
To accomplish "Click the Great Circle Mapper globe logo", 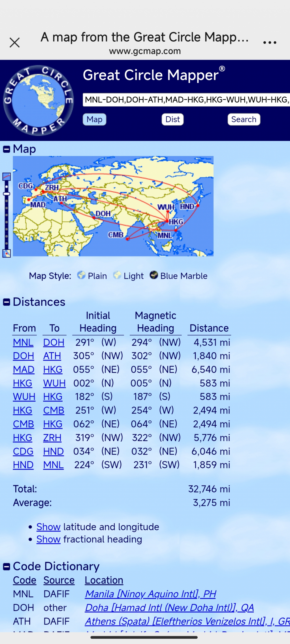I will click(x=38, y=100).
